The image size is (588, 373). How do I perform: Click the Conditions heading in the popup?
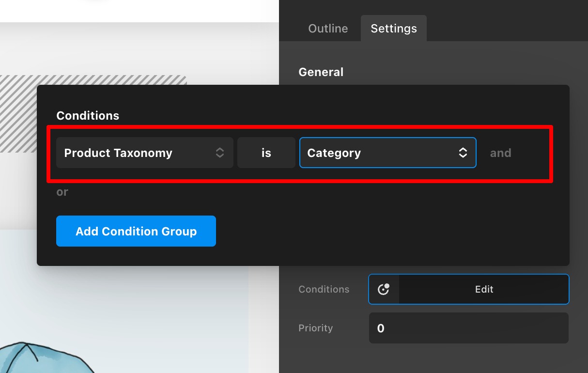[x=88, y=116]
